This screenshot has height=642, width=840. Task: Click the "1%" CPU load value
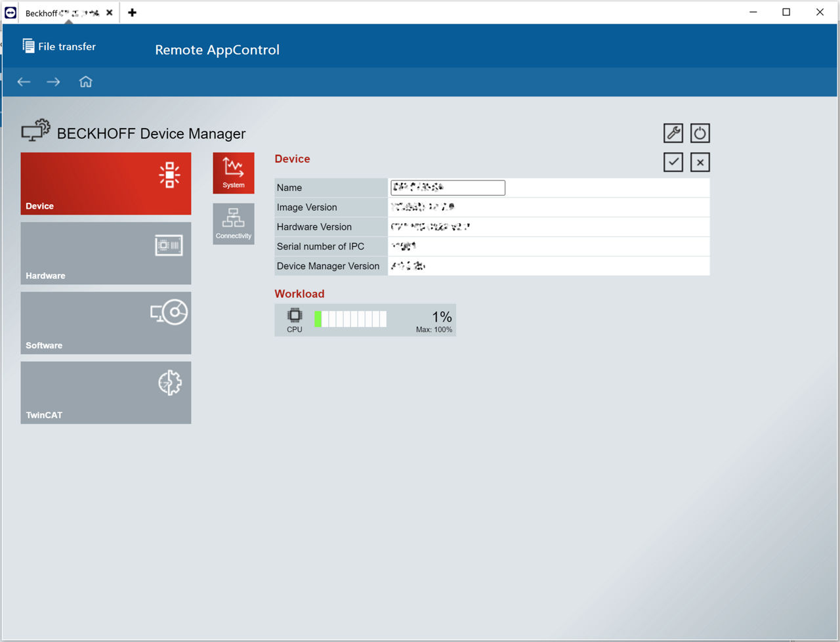click(x=442, y=317)
